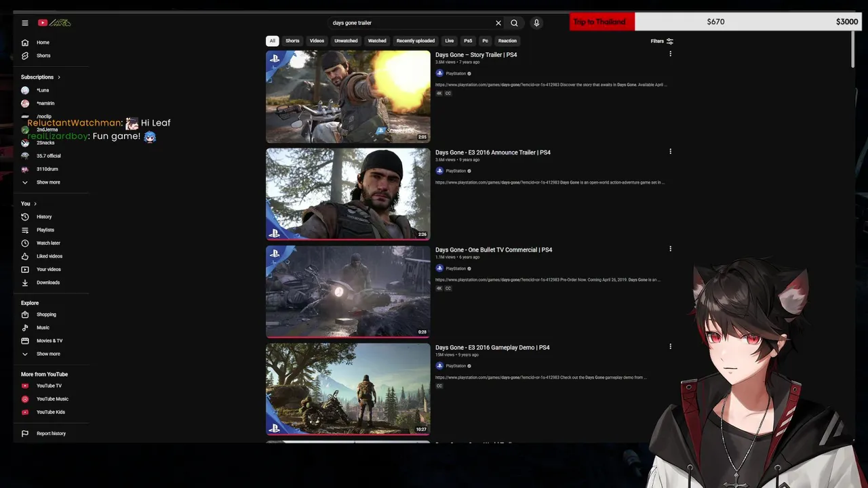The image size is (868, 488).
Task: Select the Shorts filter chip
Action: [292, 41]
